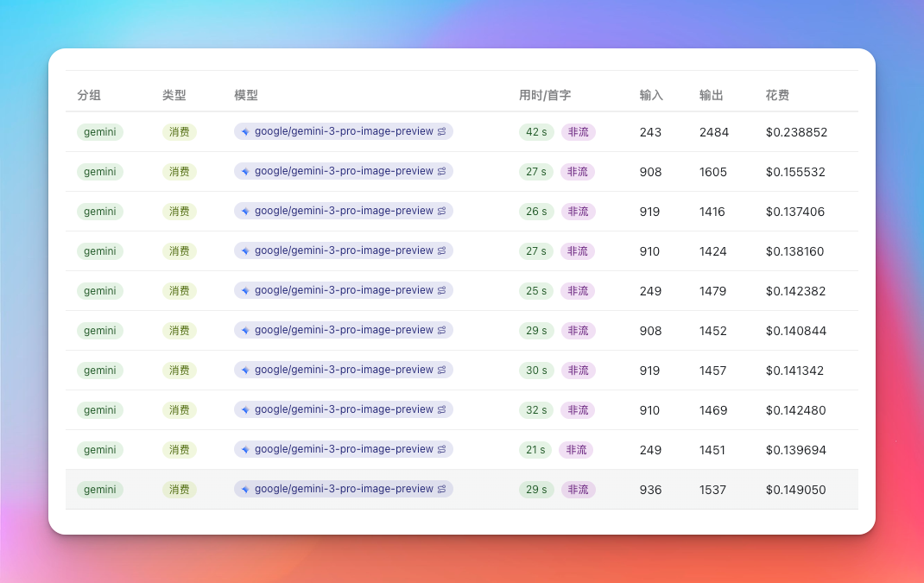Click the 非流 tag in the 30 s row
The height and width of the screenshot is (583, 924).
point(578,371)
